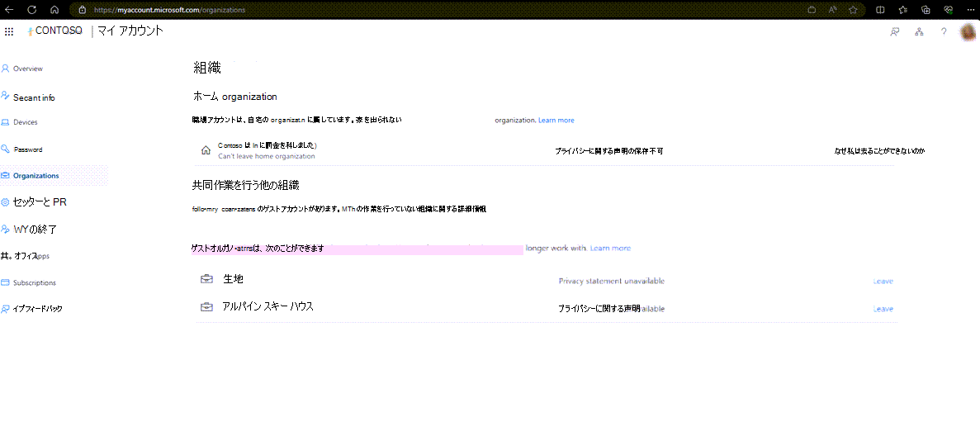The width and height of the screenshot is (980, 436).
Task: Click the Can't leave home organization text
Action: click(266, 156)
